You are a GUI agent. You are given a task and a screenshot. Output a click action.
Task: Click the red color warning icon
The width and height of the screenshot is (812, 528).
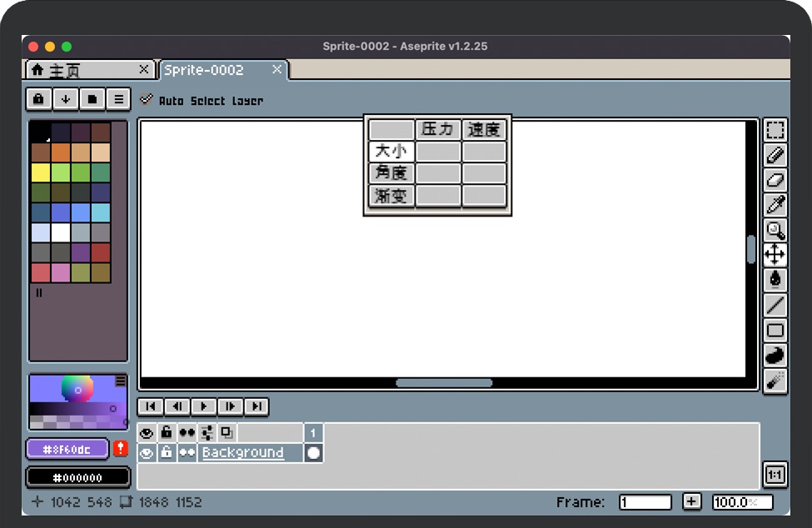(x=121, y=448)
